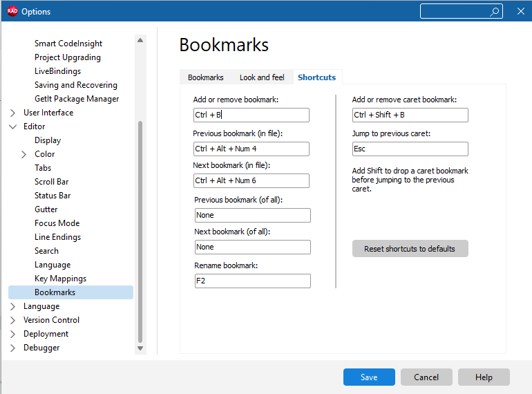Reset shortcuts to defaults
This screenshot has width=532, height=394.
410,249
